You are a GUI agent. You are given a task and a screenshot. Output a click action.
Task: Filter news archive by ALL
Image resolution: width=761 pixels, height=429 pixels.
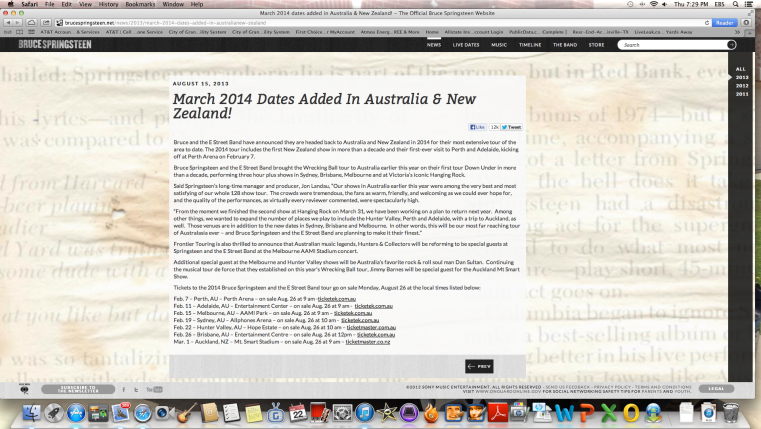point(740,69)
